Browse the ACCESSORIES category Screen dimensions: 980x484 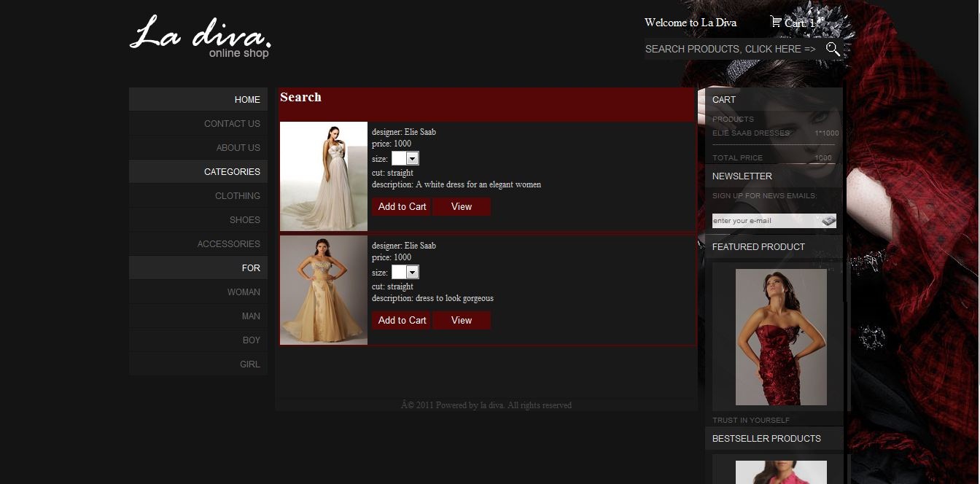(228, 243)
